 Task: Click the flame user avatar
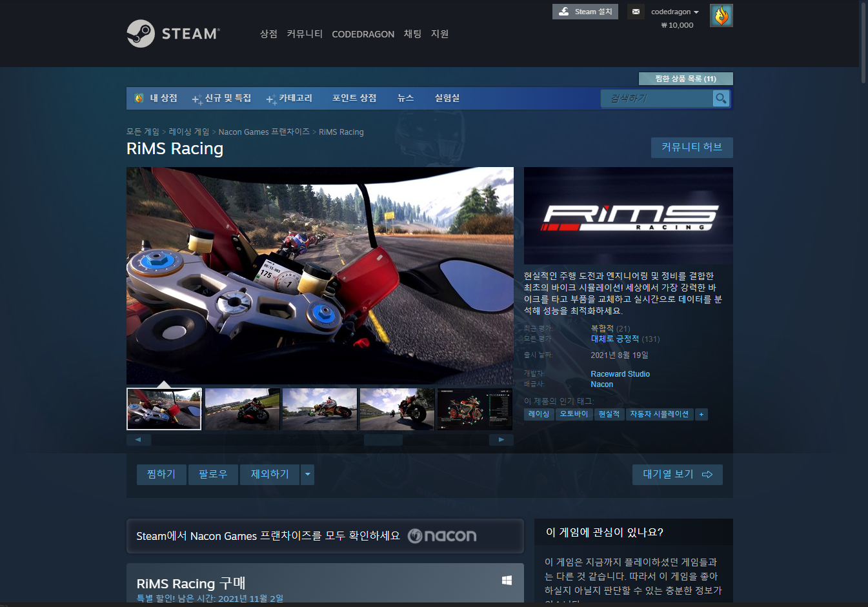coord(722,15)
